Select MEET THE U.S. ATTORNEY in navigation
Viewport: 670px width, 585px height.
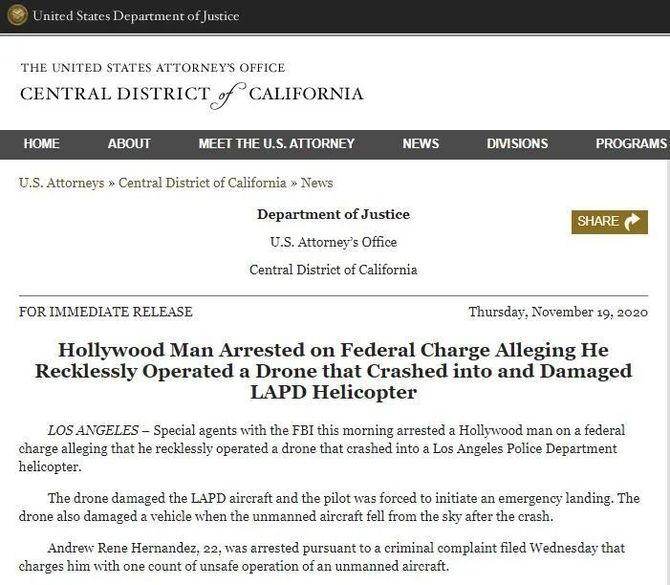pos(276,144)
